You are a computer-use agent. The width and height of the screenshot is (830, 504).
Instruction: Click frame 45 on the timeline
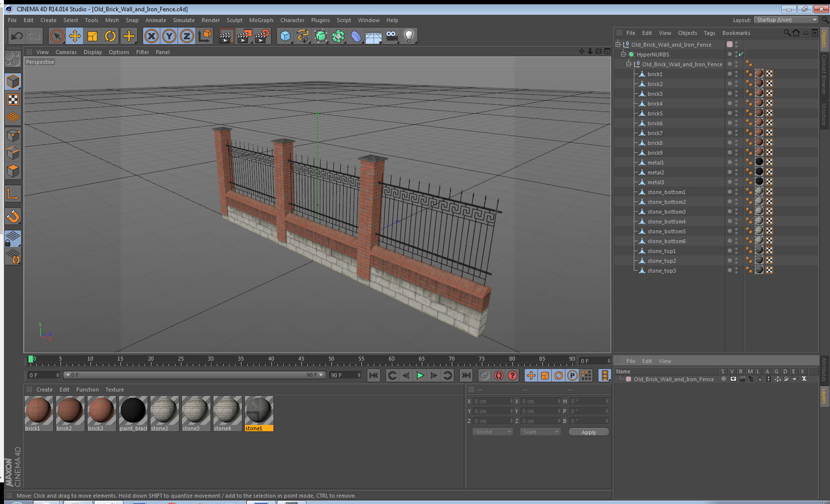click(x=301, y=359)
